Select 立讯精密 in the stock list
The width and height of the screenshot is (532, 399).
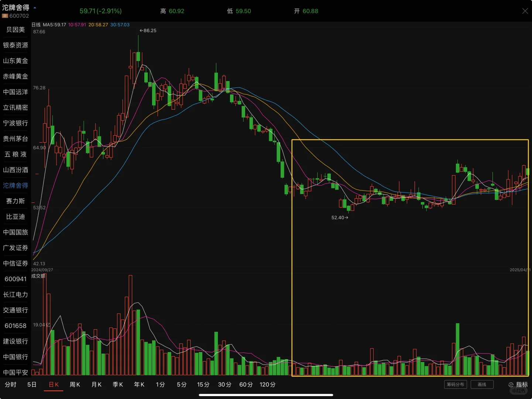16,108
